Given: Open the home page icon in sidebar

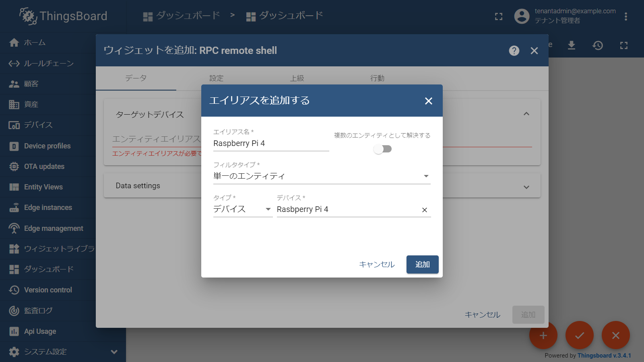Looking at the screenshot, I should 14,43.
